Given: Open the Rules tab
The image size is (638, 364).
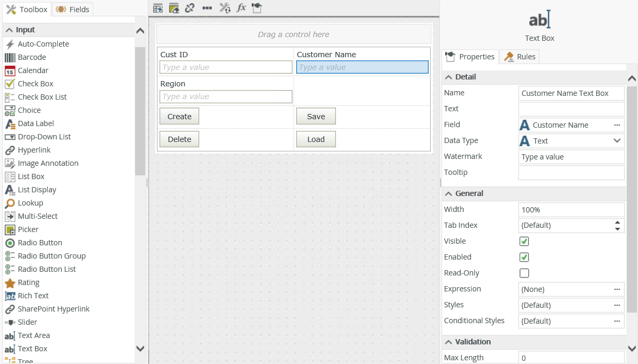Looking at the screenshot, I should pos(520,57).
